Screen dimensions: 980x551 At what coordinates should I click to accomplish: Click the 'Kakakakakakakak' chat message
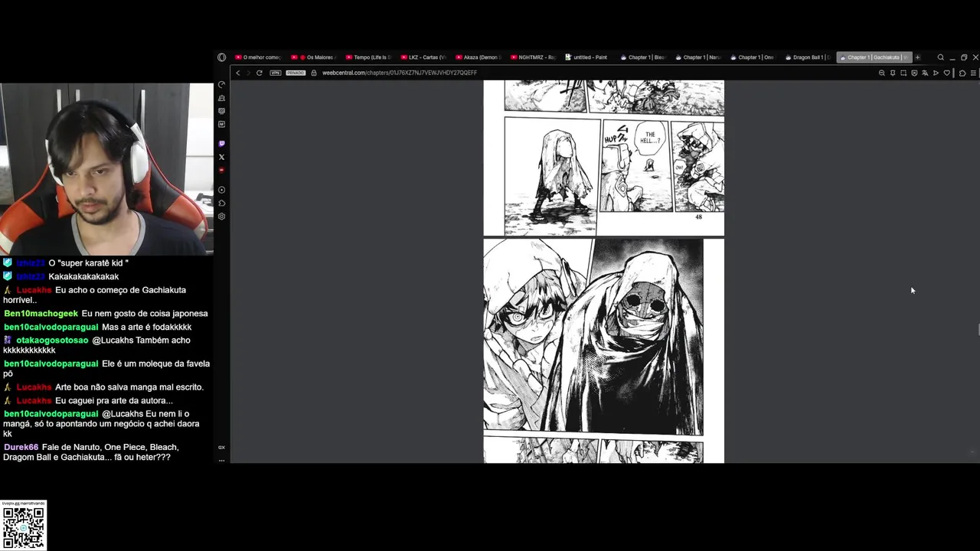coord(83,277)
